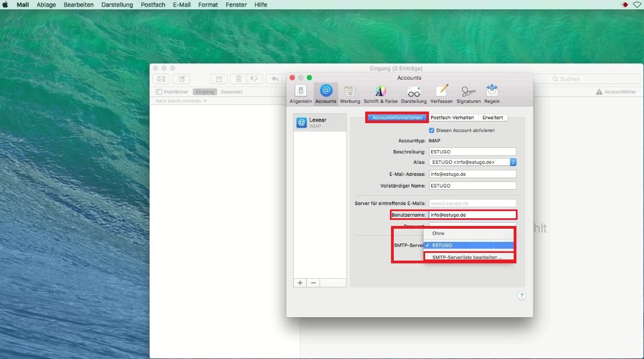Open the Postfach menu in menu bar
This screenshot has height=359, width=644.
click(x=153, y=4)
